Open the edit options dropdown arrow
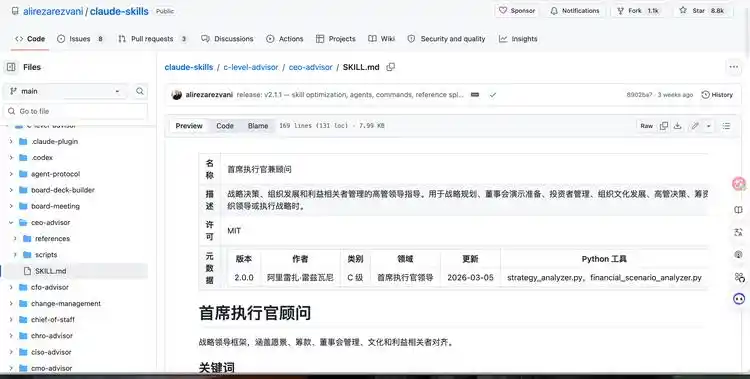The height and width of the screenshot is (379, 750). coord(709,126)
